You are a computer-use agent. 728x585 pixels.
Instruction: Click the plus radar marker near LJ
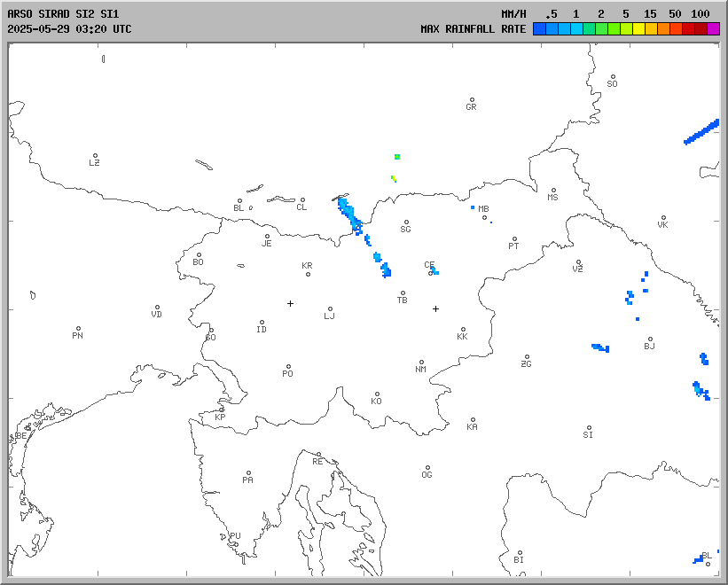290,303
